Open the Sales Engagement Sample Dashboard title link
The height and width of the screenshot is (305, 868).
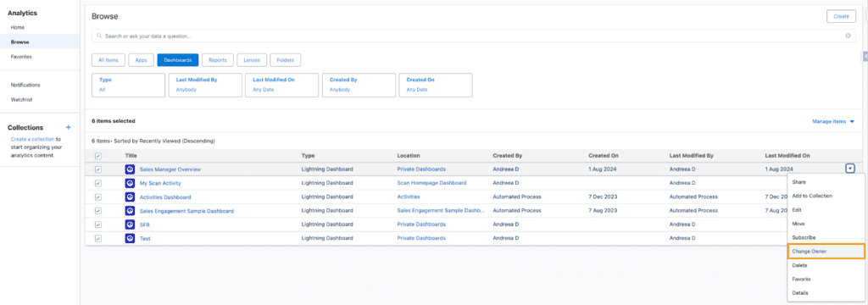pos(186,211)
